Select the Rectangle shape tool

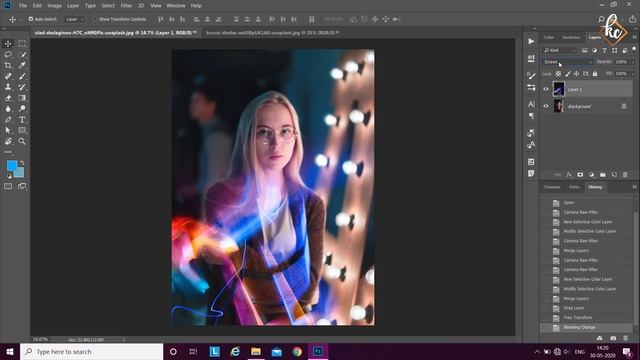[x=22, y=130]
